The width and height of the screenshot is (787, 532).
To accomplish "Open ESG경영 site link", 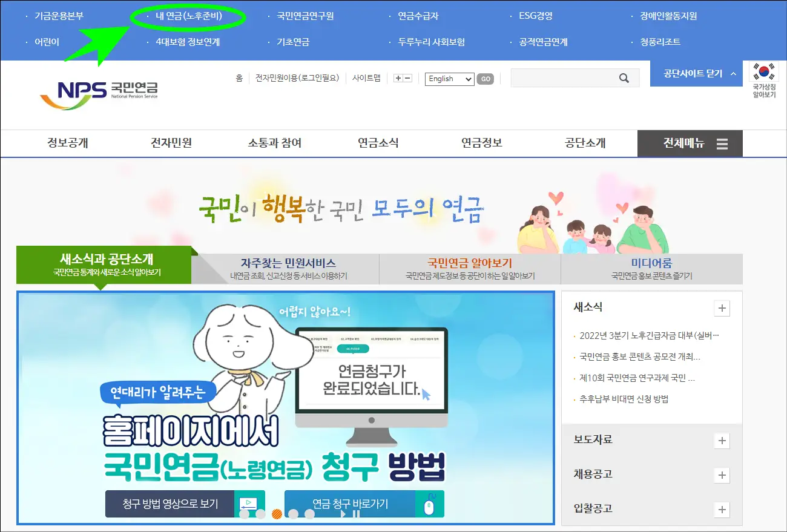I will point(536,16).
